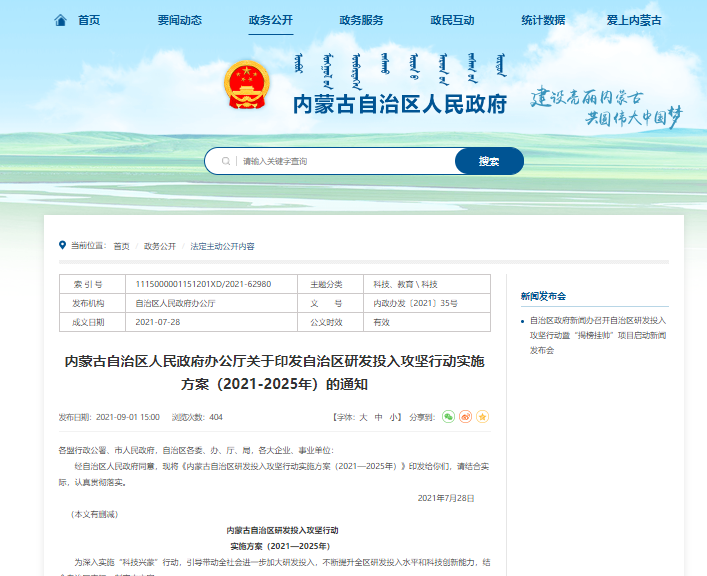Share via the QZone star icon
Viewport: 707px width, 576px height.
coord(482,417)
